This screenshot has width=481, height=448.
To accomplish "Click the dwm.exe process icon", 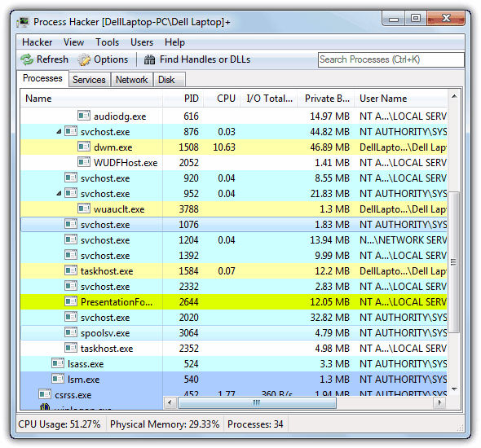I will point(84,147).
